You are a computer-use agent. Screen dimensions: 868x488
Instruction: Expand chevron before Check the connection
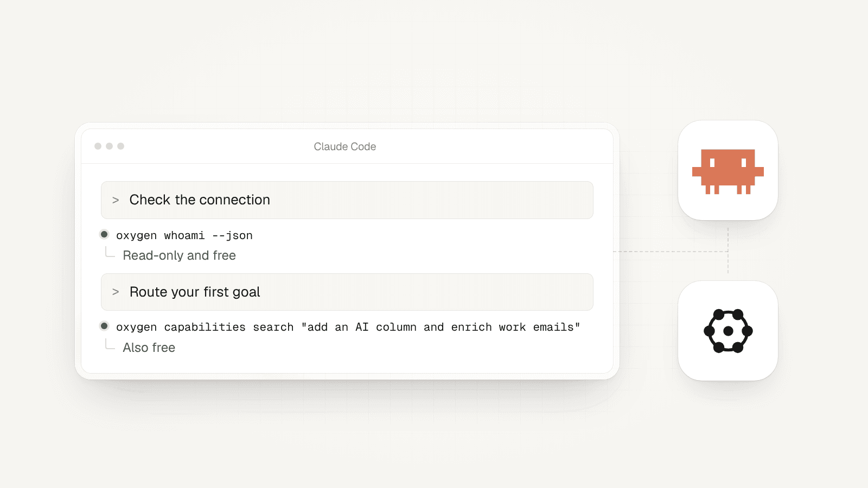coord(116,200)
